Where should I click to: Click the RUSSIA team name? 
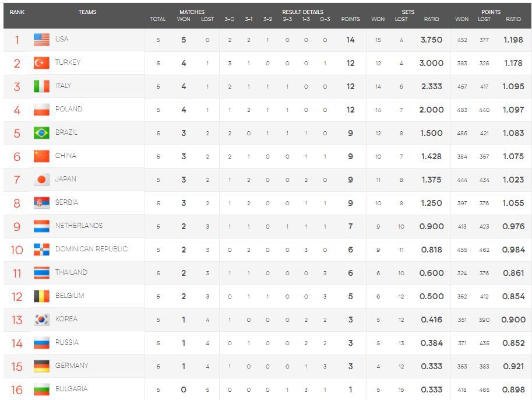[x=67, y=342]
